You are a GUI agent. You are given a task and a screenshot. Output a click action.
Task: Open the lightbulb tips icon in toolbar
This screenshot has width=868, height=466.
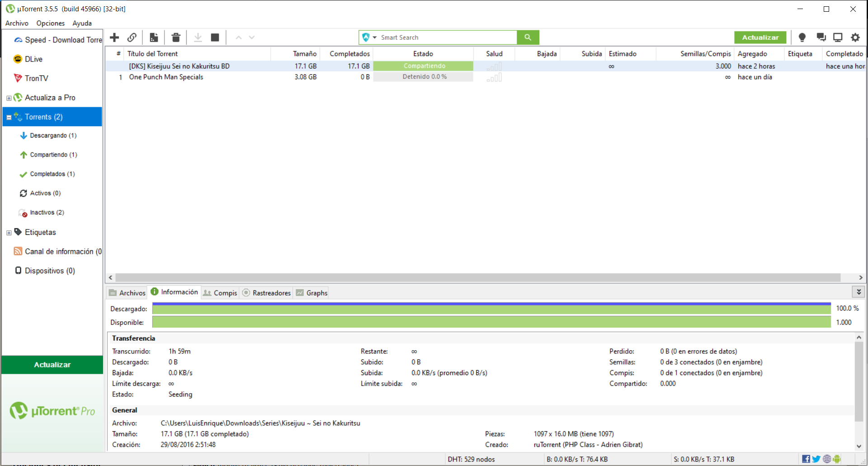click(x=802, y=38)
